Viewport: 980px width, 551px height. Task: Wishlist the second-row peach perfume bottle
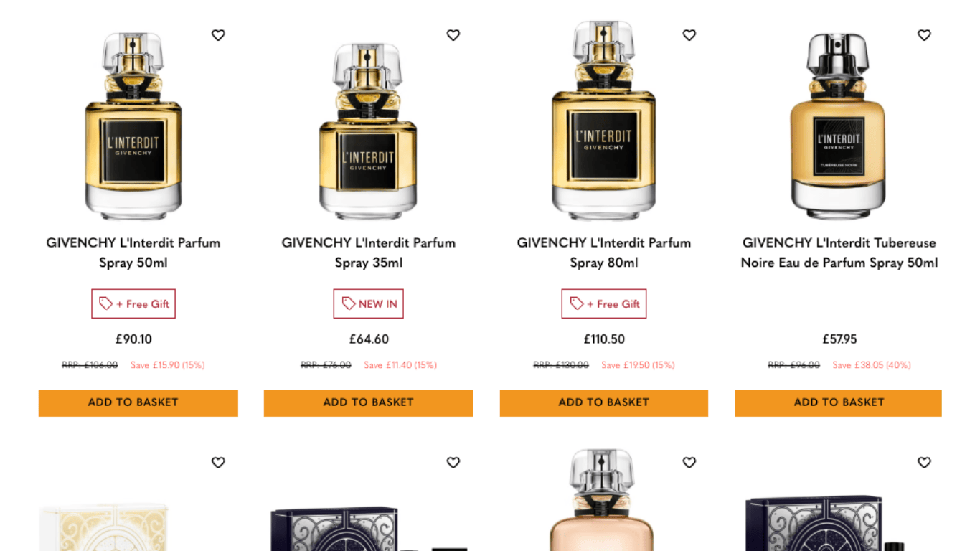point(689,463)
